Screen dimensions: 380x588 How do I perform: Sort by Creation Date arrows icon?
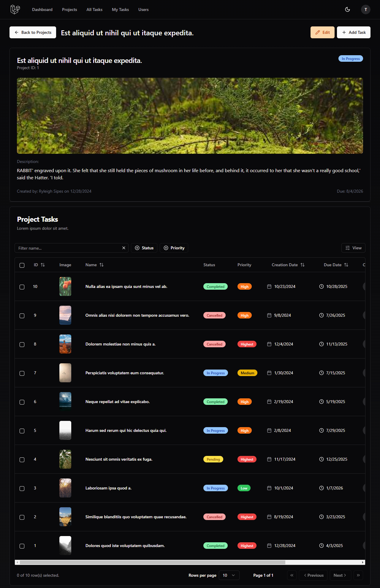coord(303,265)
